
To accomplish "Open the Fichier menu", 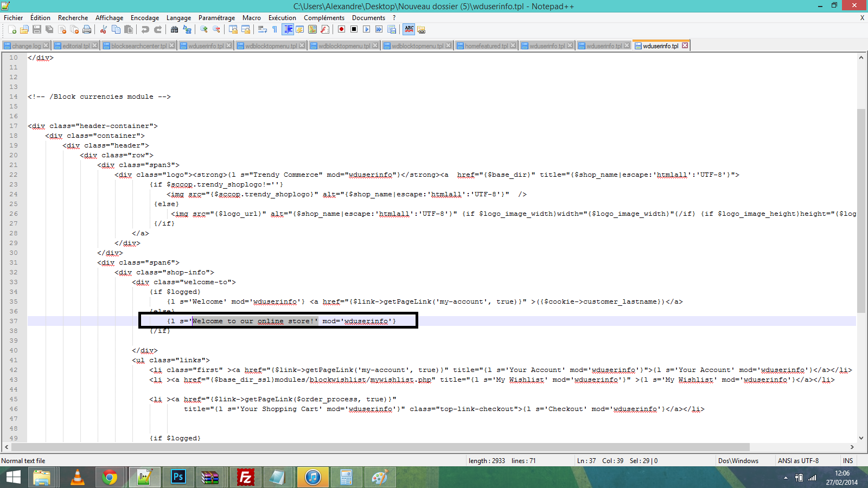I will coord(14,18).
